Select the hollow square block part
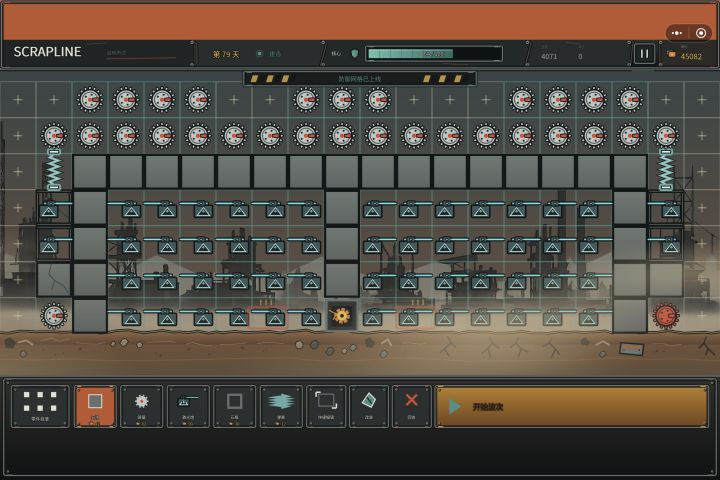Screen dimensions: 720x480 click(x=235, y=406)
